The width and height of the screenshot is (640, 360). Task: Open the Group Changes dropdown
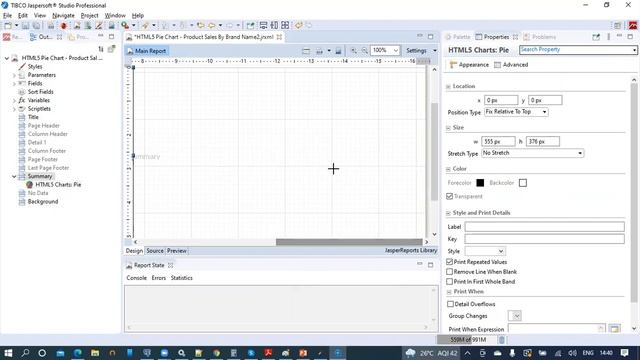pyautogui.click(x=515, y=316)
